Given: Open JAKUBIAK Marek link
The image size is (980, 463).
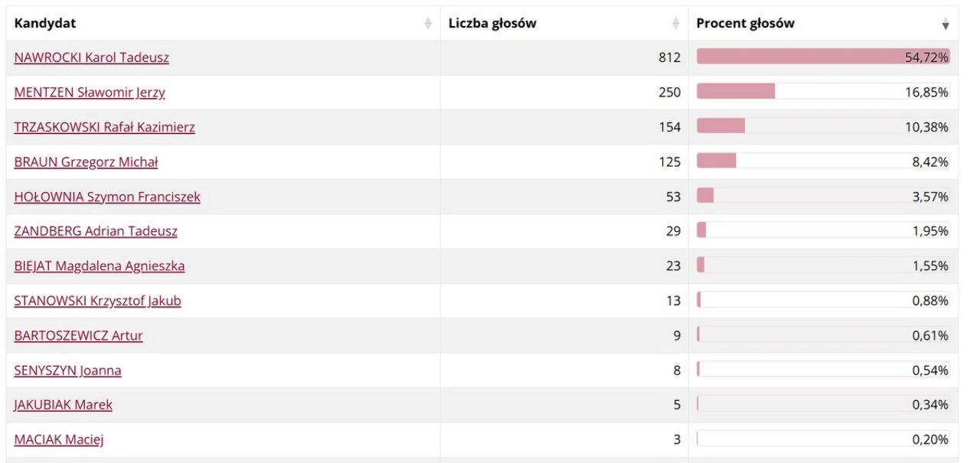Looking at the screenshot, I should (x=63, y=405).
